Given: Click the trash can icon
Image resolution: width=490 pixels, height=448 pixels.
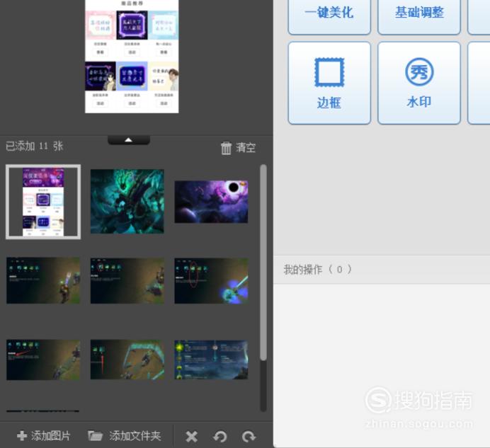Looking at the screenshot, I should pyautogui.click(x=226, y=148).
